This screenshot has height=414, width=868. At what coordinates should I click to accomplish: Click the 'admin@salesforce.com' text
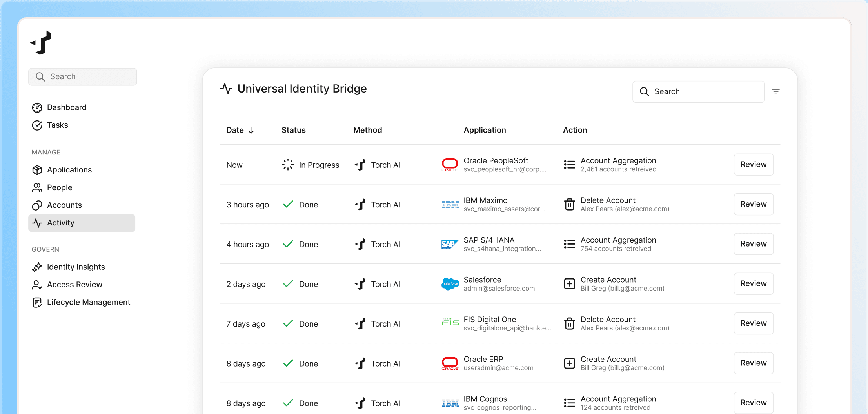499,289
